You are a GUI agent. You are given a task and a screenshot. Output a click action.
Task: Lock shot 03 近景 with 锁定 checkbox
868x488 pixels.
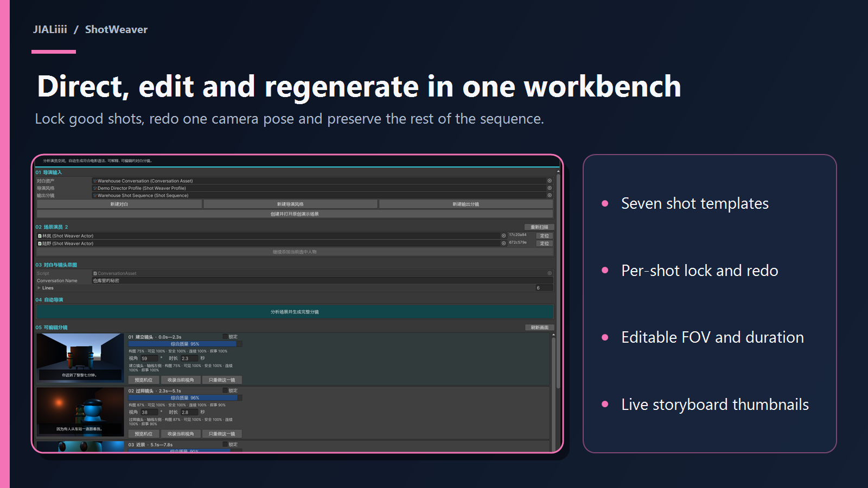tap(225, 445)
